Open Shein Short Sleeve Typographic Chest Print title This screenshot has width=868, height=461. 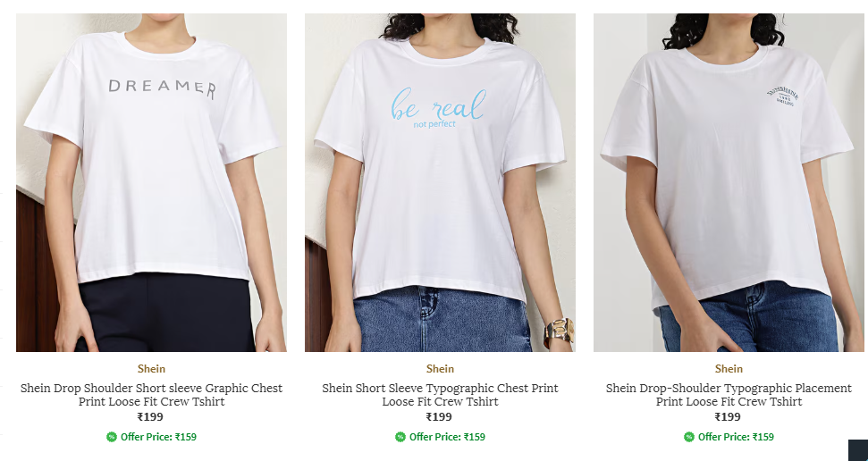click(440, 395)
